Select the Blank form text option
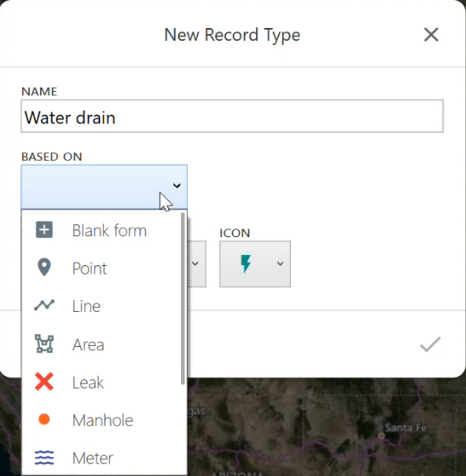The height and width of the screenshot is (476, 466). (110, 230)
